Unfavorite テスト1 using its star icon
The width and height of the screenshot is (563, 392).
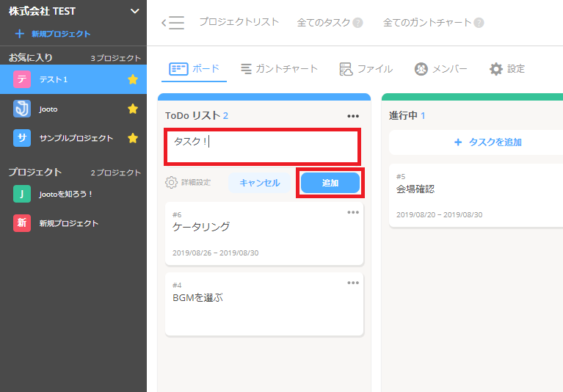point(133,79)
